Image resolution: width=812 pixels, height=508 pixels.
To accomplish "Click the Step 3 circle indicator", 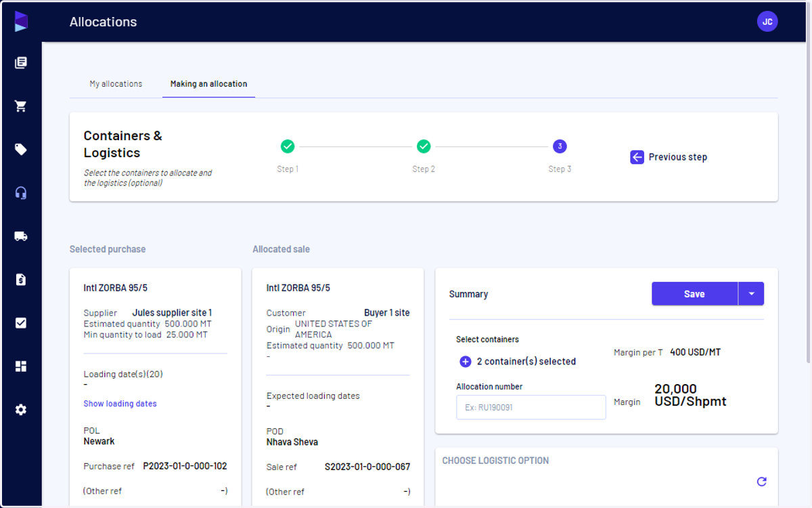I will [560, 146].
